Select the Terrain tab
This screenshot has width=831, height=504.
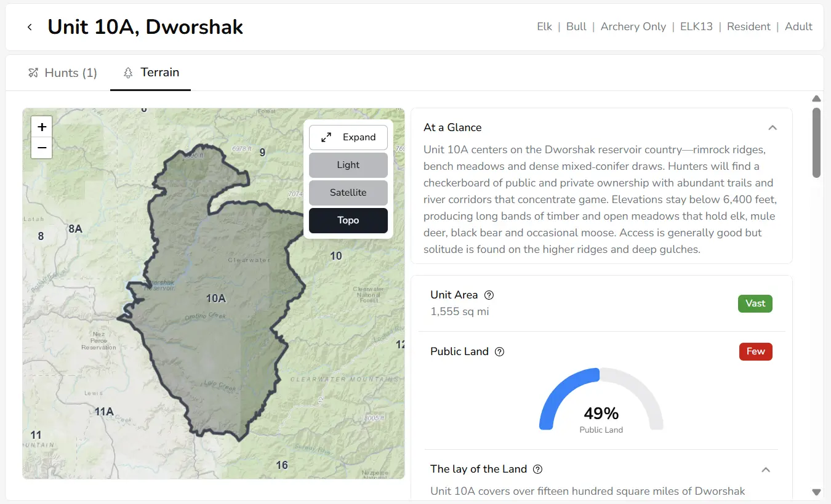151,73
